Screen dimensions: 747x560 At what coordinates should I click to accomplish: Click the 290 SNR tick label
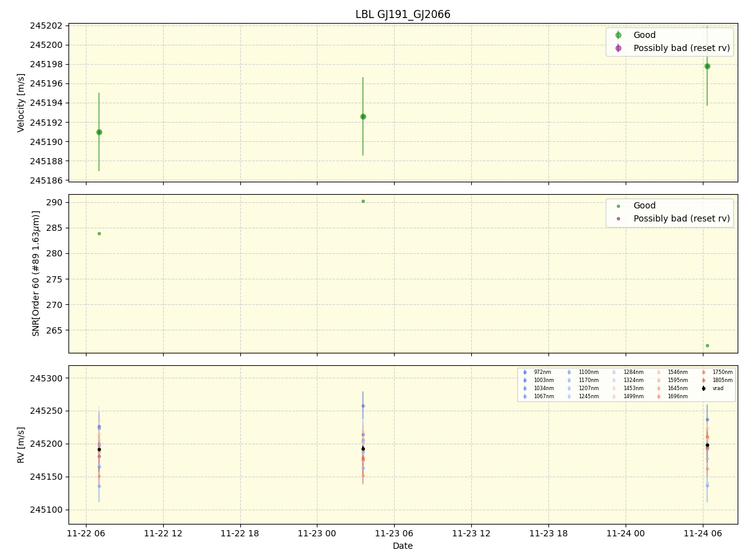55,202
